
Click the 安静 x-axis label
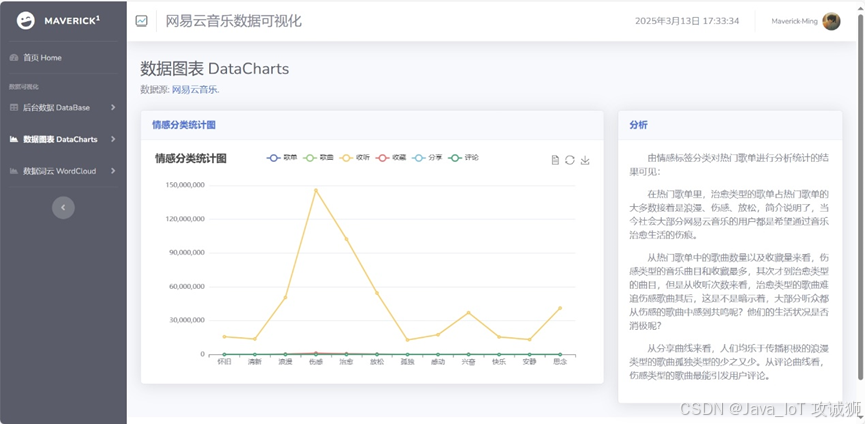coord(529,362)
